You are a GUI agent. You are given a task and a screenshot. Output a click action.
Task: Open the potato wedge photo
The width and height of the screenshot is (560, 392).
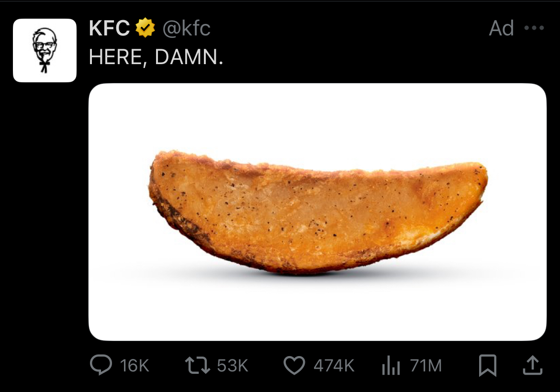coord(317,211)
